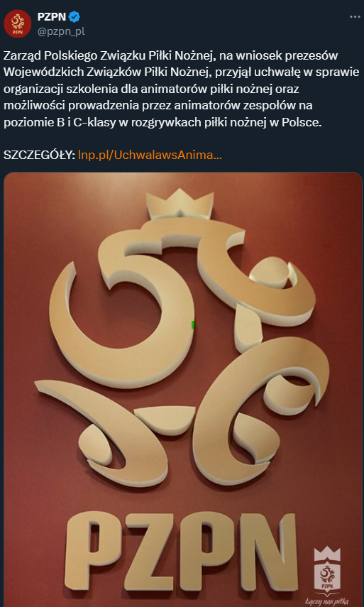Screen dimensions: 364x607
Task: Click the tweet line mentioning B i C-klasy
Action: [162, 121]
